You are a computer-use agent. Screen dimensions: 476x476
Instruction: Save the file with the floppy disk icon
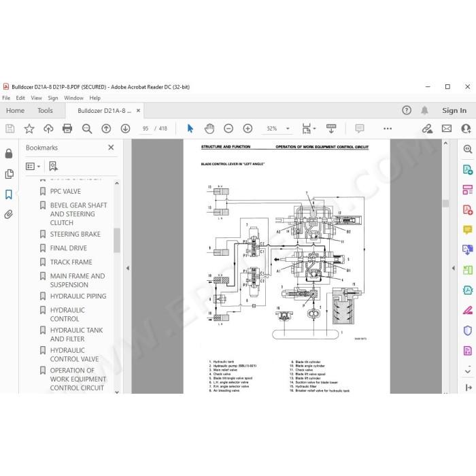[10, 129]
